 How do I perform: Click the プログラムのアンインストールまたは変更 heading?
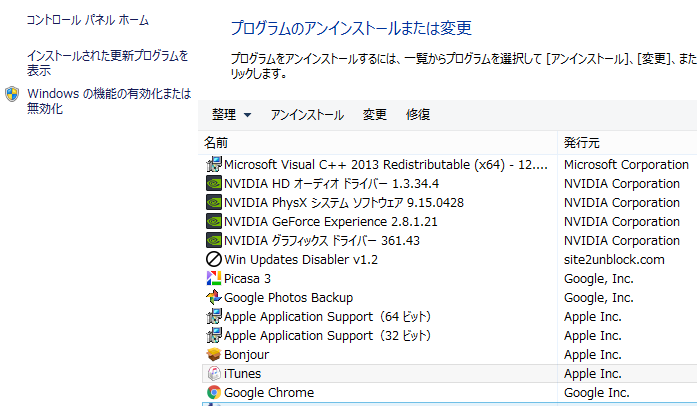351,28
